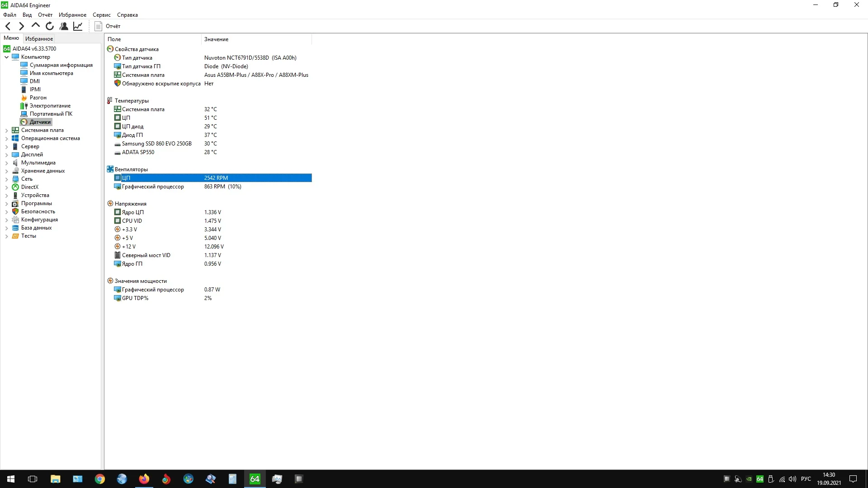Viewport: 868px width, 488px height.
Task: Click the Back navigation arrow
Action: point(8,26)
